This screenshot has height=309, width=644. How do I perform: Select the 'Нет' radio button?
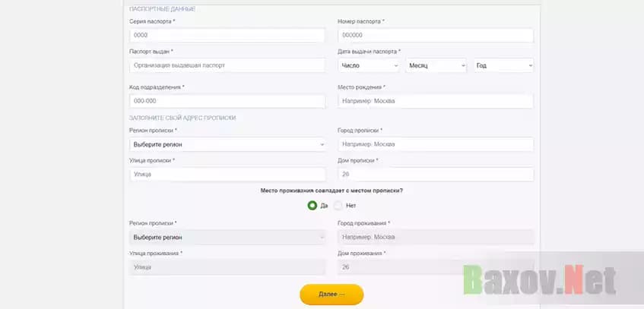pyautogui.click(x=338, y=205)
